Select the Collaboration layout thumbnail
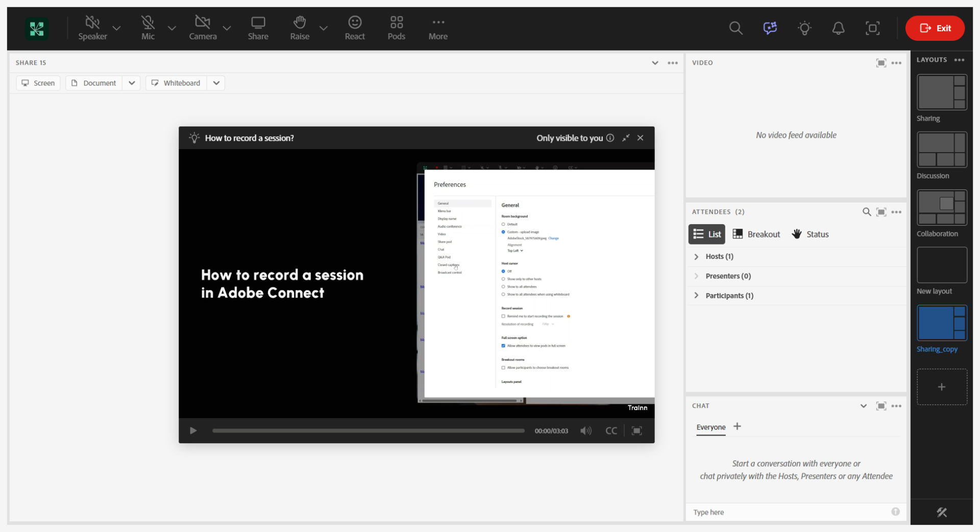The image size is (980, 532). 942,207
